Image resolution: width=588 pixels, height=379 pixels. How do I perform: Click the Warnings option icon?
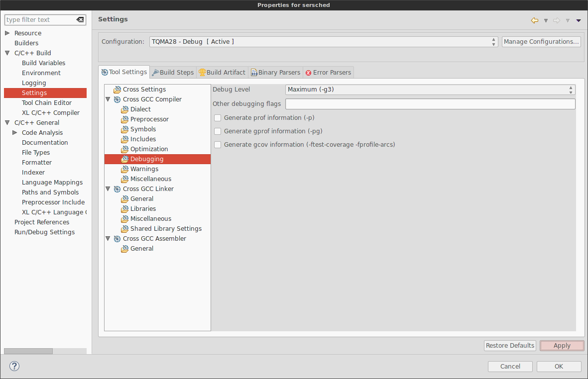(125, 169)
